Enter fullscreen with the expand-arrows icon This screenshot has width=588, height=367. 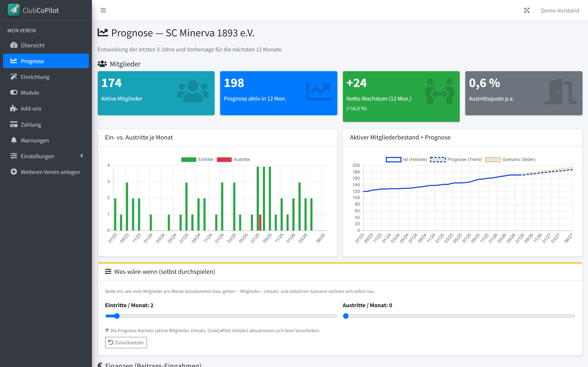tap(526, 10)
